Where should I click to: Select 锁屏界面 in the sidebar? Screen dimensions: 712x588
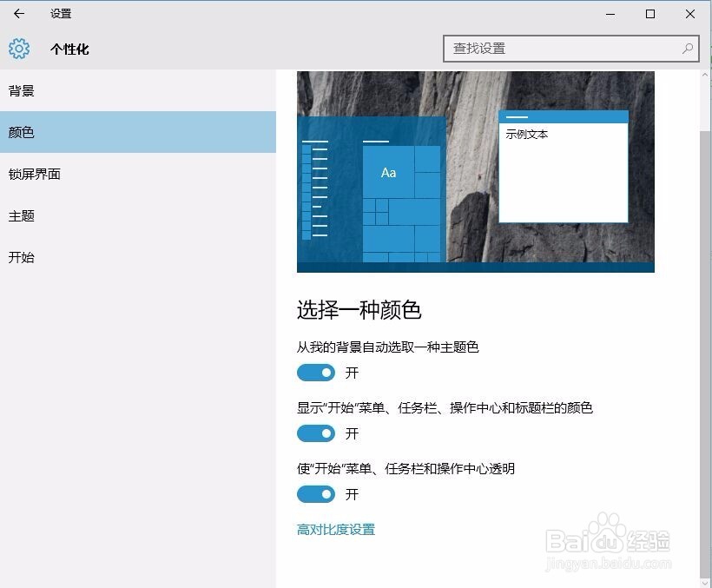coord(35,174)
